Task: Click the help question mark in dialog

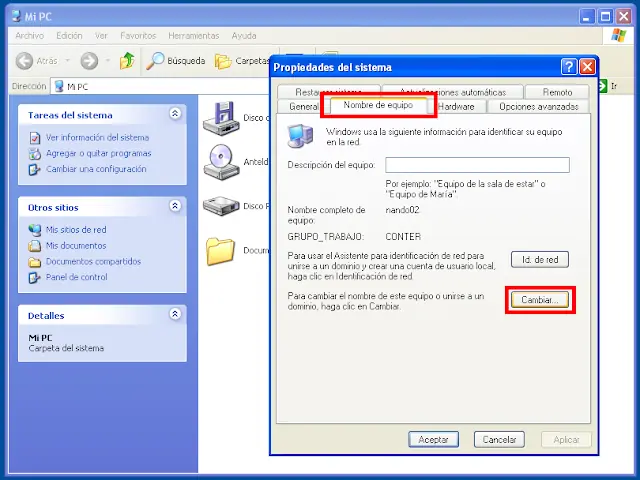Action: coord(569,67)
